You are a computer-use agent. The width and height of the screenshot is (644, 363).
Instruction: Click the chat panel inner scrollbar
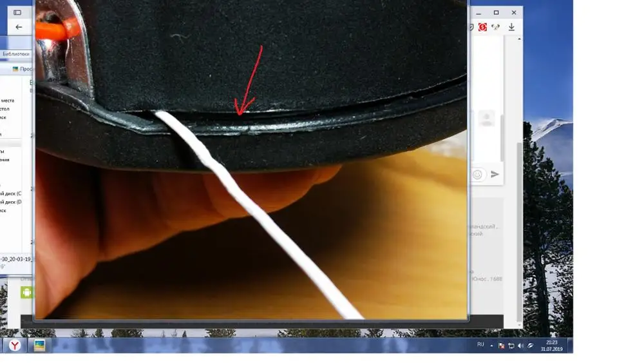coord(502,138)
